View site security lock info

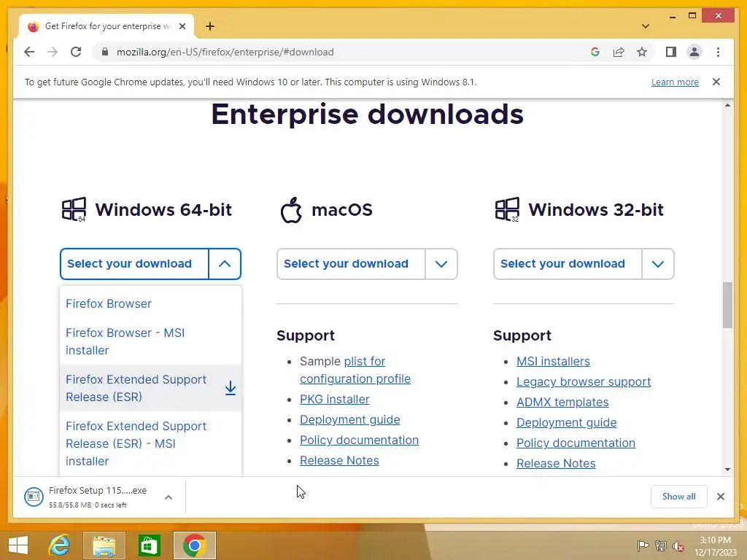point(105,52)
